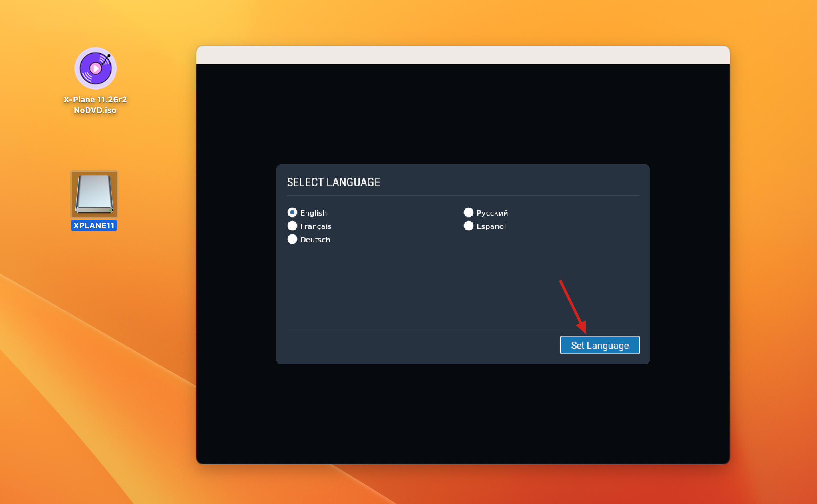Image resolution: width=817 pixels, height=504 pixels.
Task: Select the Русский radio button
Action: pos(468,212)
